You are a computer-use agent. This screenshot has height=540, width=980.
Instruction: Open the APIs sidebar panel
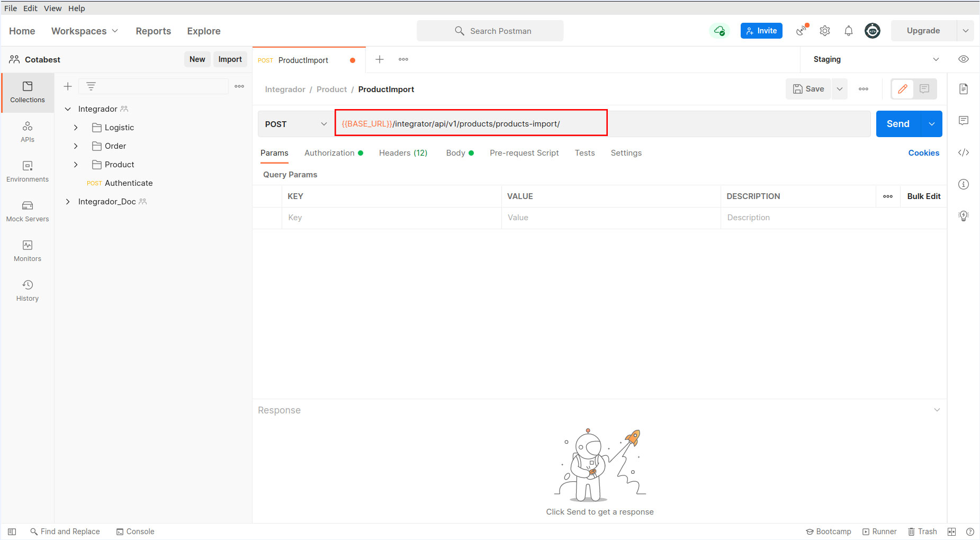tap(28, 132)
